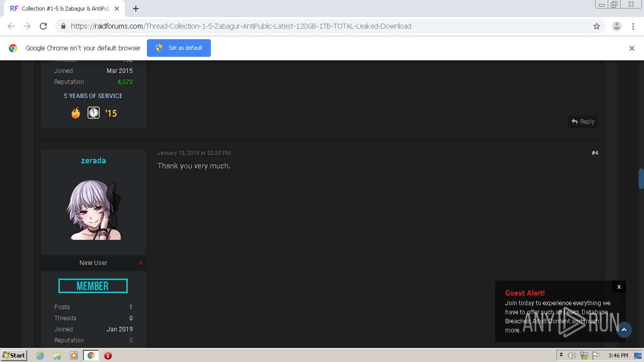Image resolution: width=644 pixels, height=362 pixels.
Task: Click the Jan 2019 joined date
Action: 120,329
